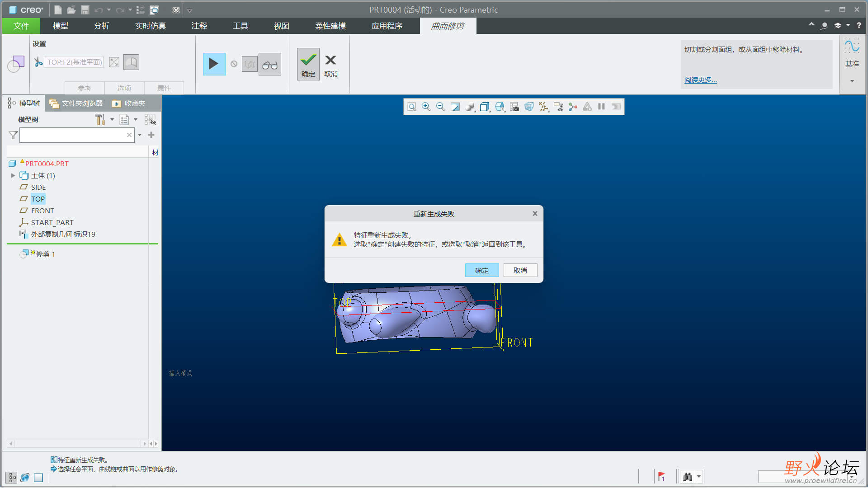Screen dimensions: 868x488
Task: Click the model tree settings hammer icon
Action: point(100,119)
